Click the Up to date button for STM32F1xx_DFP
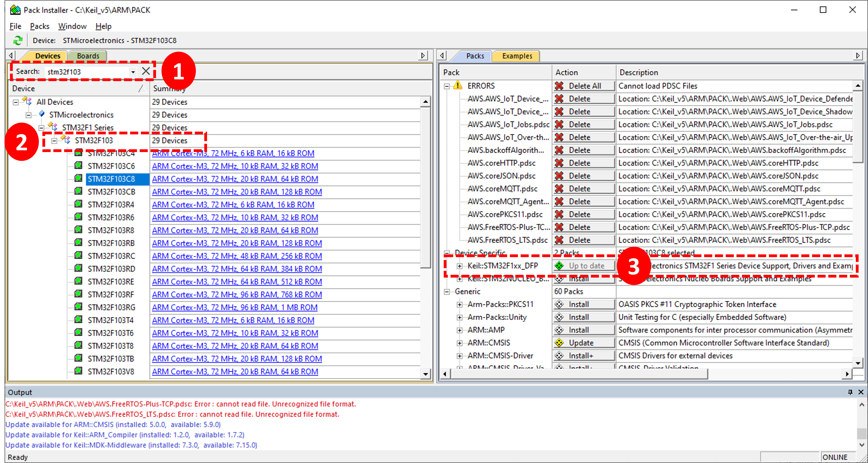This screenshot has width=868, height=463. point(584,266)
